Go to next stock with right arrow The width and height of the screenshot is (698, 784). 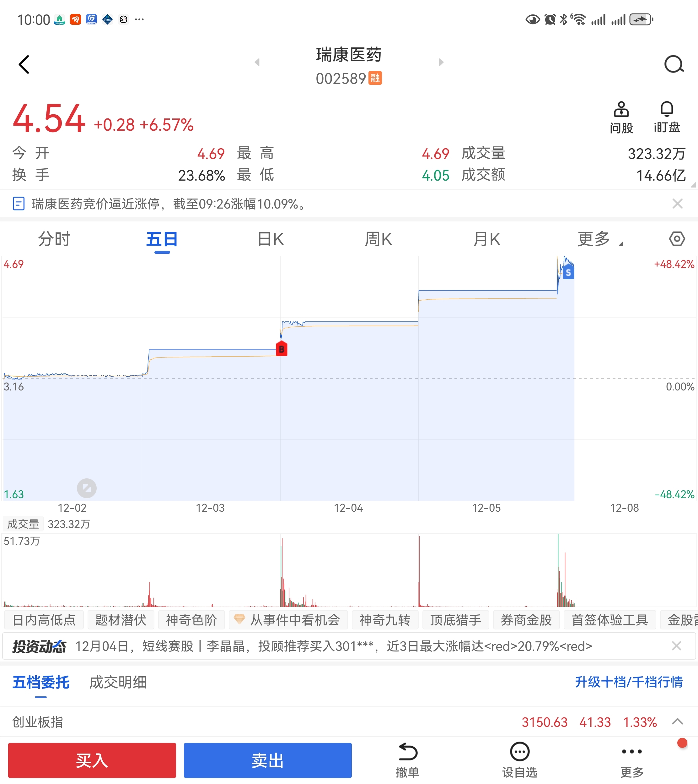coord(441,62)
